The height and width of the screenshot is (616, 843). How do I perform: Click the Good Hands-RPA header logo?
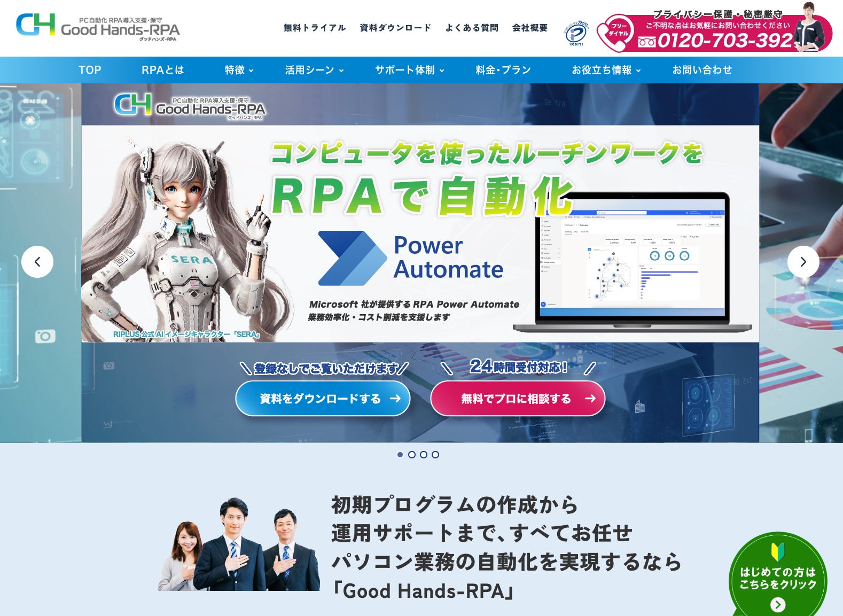(98, 27)
